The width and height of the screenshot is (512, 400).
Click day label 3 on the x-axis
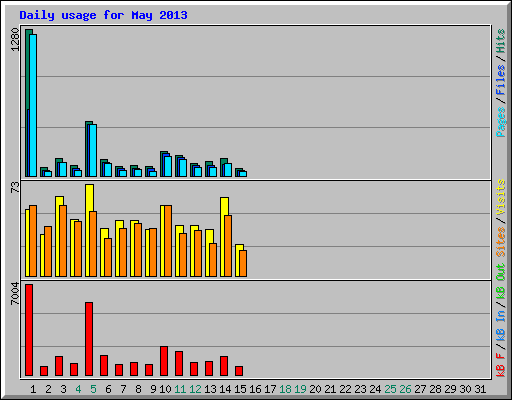tap(63, 389)
